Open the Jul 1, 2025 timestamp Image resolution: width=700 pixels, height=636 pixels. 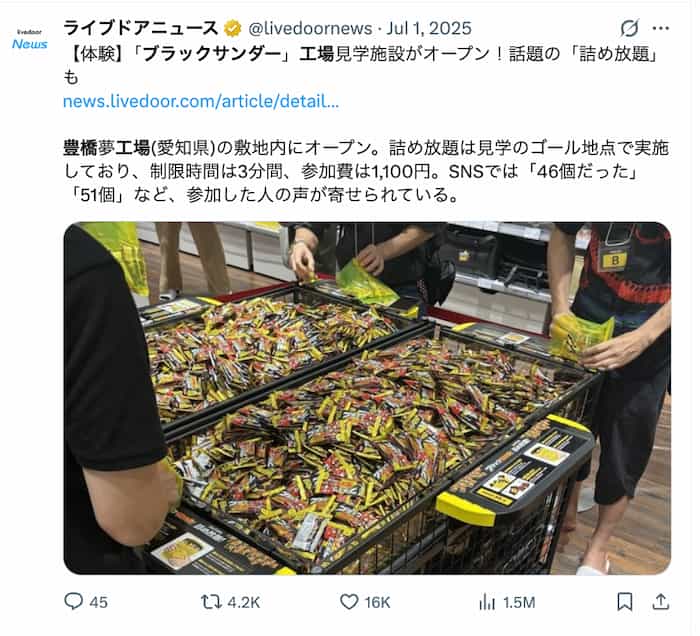pyautogui.click(x=429, y=29)
